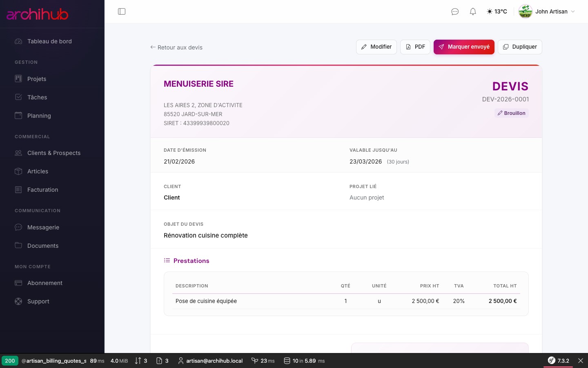This screenshot has width=588, height=368.
Task: Click the weather icon showing 13°C
Action: (490, 11)
